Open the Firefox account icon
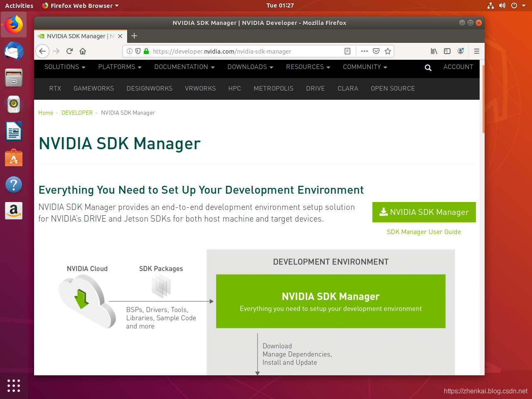The height and width of the screenshot is (399, 532). (461, 51)
